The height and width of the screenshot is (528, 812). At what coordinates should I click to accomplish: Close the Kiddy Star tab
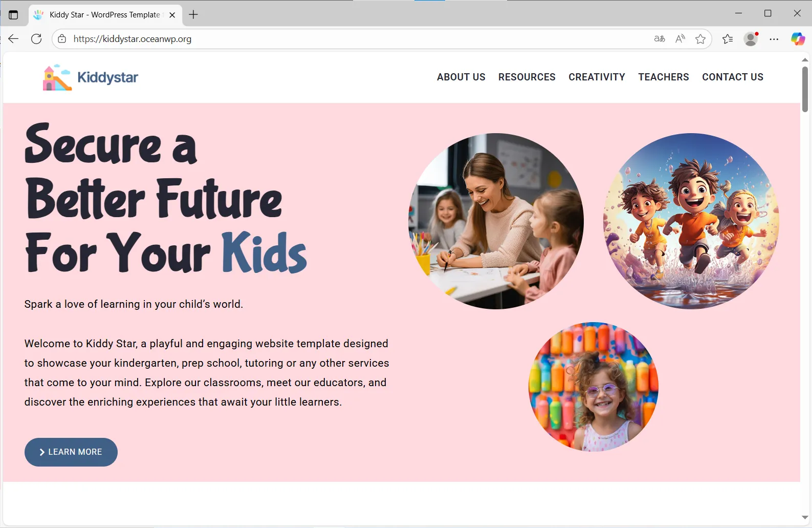172,15
